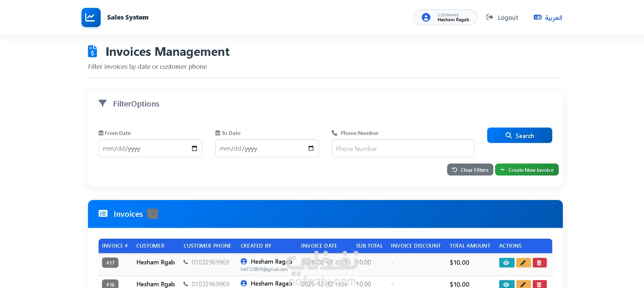Viewport: 644px width, 288px height.
Task: Click the invoice count badge beside Invoices
Action: [153, 214]
